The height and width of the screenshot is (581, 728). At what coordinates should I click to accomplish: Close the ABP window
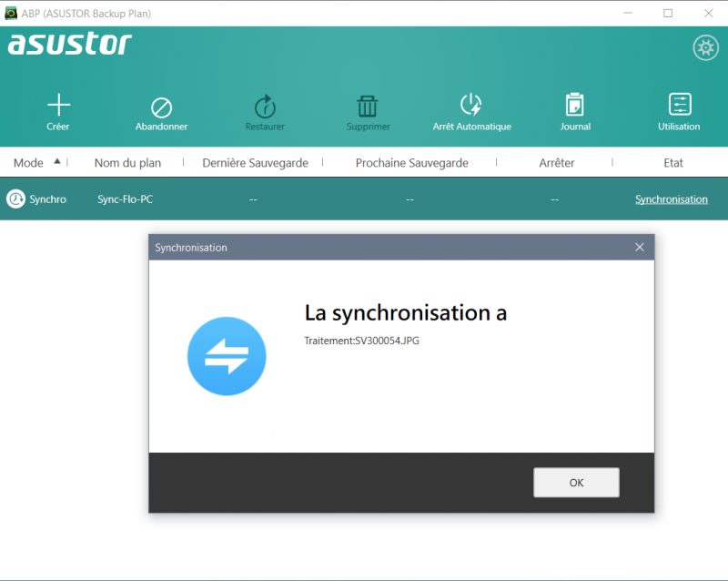point(708,13)
